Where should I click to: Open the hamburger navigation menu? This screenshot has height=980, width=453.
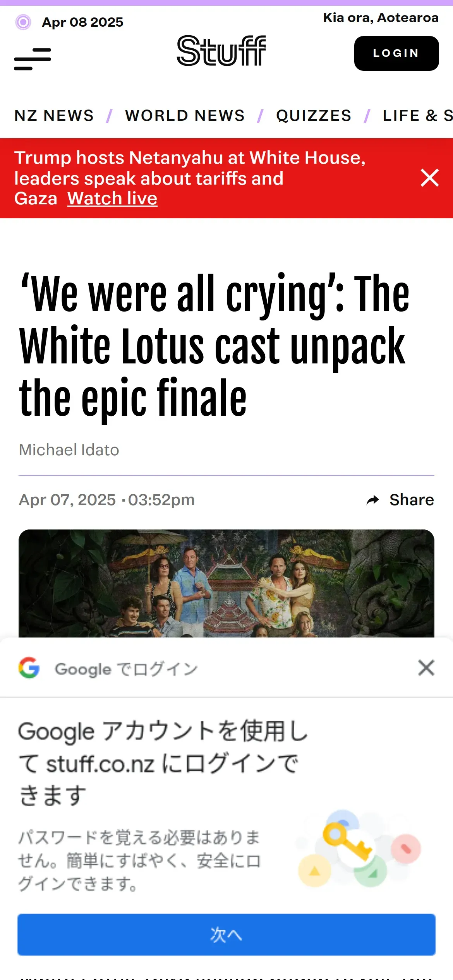pyautogui.click(x=33, y=59)
